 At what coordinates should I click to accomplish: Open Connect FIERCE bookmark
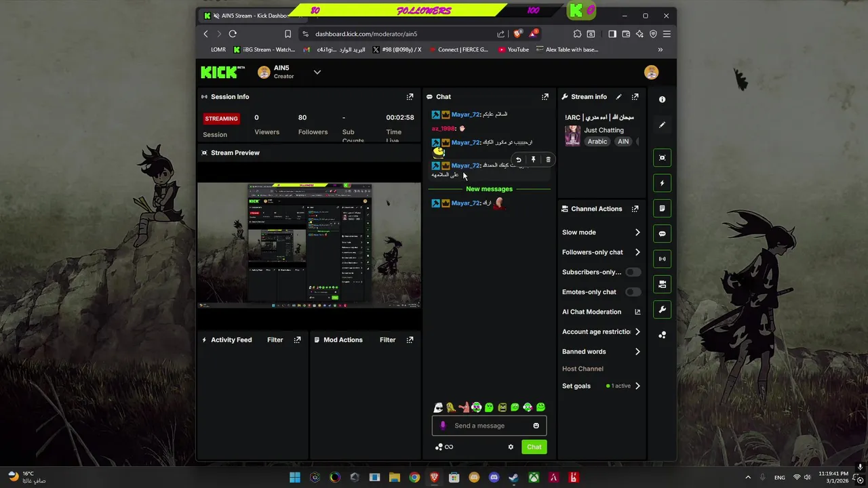[458, 49]
